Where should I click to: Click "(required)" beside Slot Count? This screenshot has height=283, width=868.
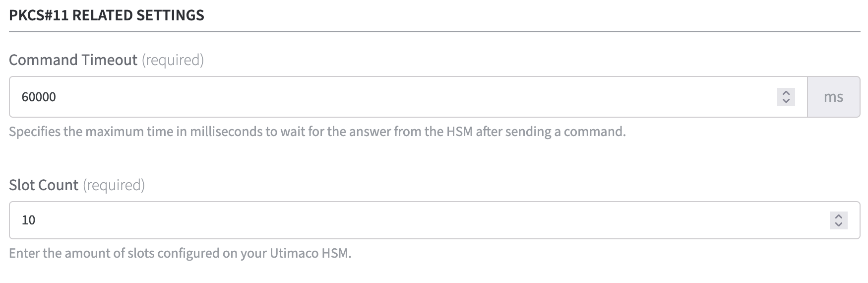tap(114, 185)
